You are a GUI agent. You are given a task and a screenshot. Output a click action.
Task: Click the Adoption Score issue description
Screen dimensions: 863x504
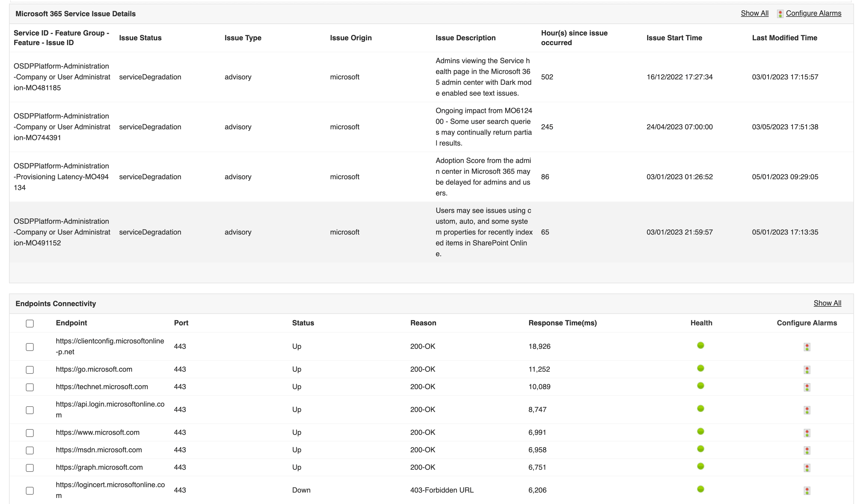pyautogui.click(x=483, y=177)
